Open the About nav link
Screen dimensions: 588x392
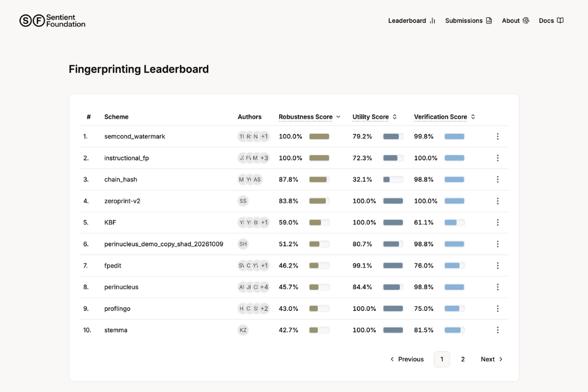515,21
